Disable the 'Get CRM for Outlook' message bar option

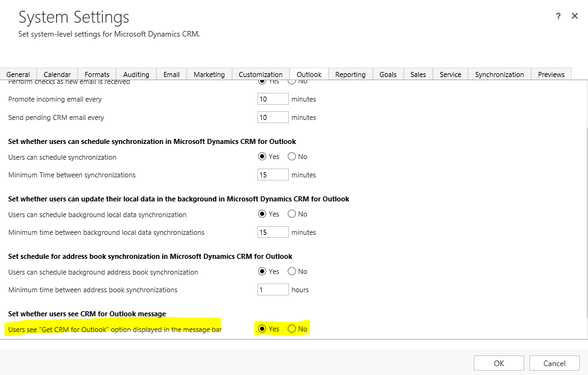[291, 328]
